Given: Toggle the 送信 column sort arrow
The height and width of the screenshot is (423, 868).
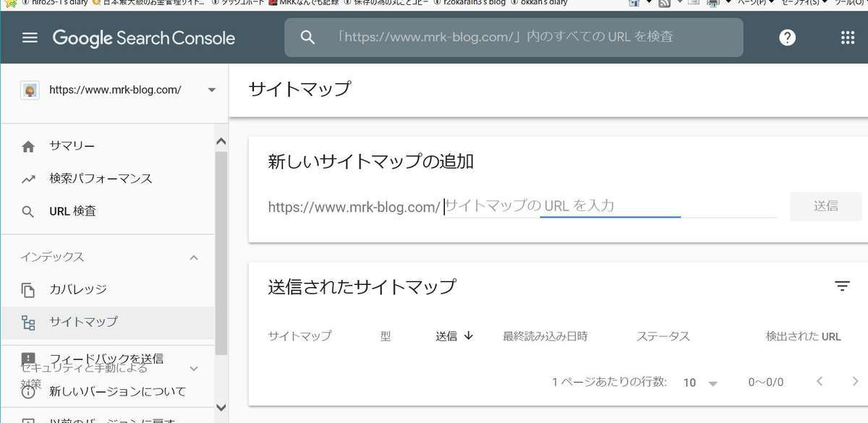Looking at the screenshot, I should (x=468, y=336).
